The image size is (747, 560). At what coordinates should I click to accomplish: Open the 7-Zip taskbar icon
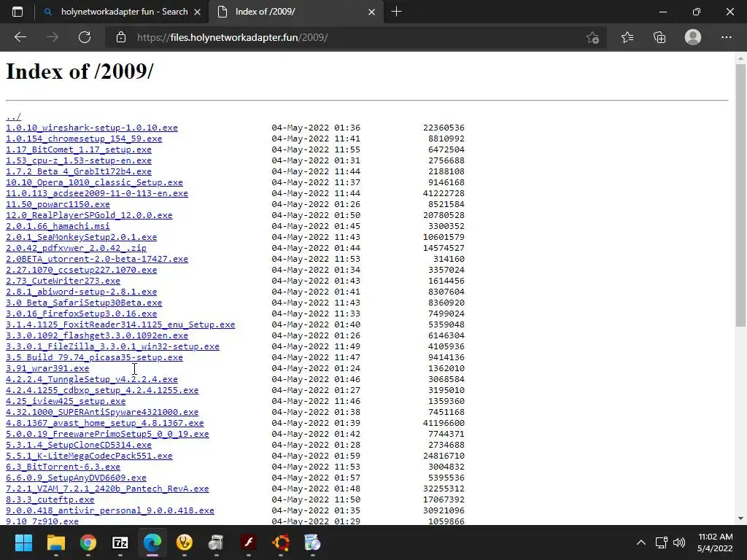[120, 542]
